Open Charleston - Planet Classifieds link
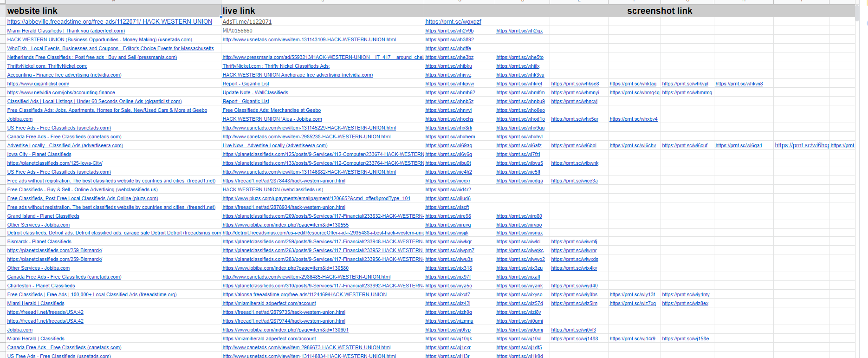 (41, 286)
